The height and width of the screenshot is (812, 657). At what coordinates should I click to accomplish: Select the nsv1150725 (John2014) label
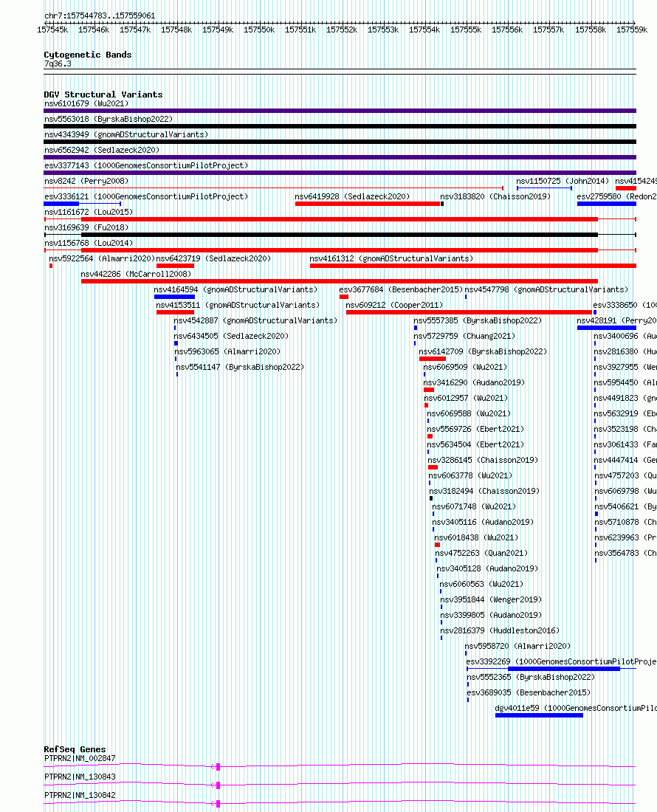click(563, 182)
